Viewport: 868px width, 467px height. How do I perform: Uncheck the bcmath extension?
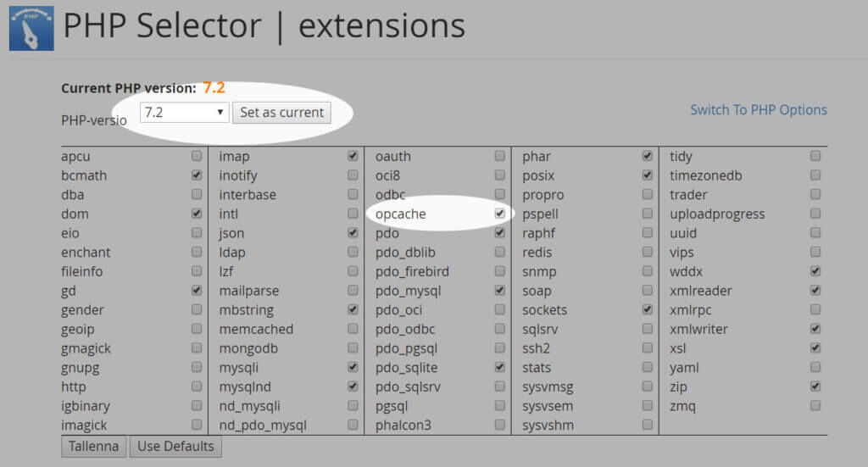pos(197,175)
